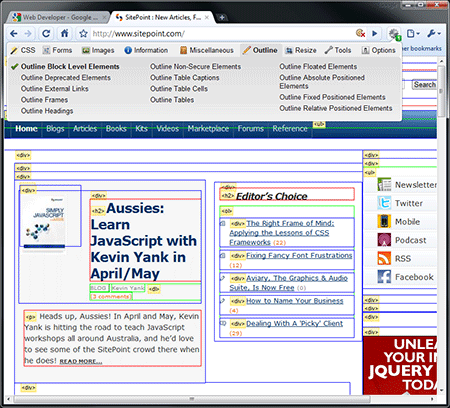This screenshot has height=408, width=450.
Task: Click the Go play arrow in address bar
Action: point(375,33)
